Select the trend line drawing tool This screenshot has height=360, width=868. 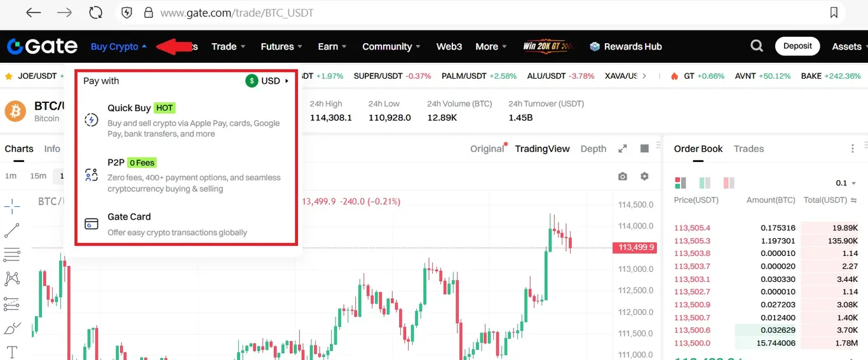tap(12, 230)
